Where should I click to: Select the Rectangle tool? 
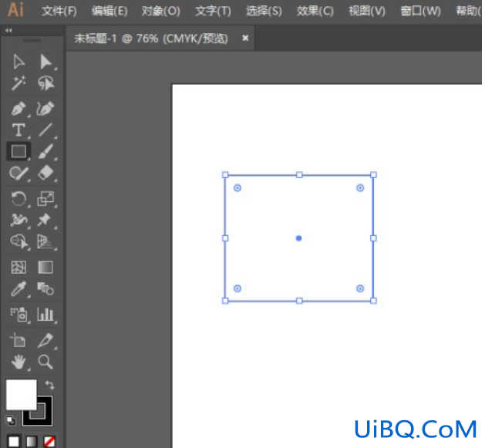[x=19, y=151]
